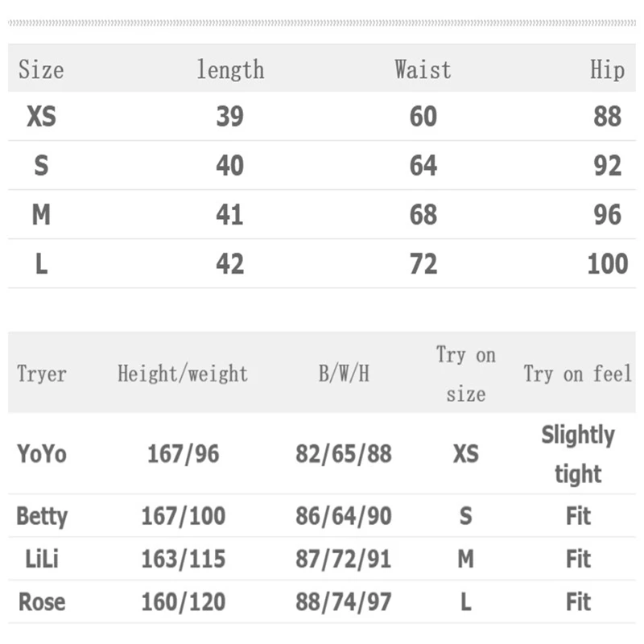Select the M size row label
This screenshot has height=644, width=644.
click(41, 215)
